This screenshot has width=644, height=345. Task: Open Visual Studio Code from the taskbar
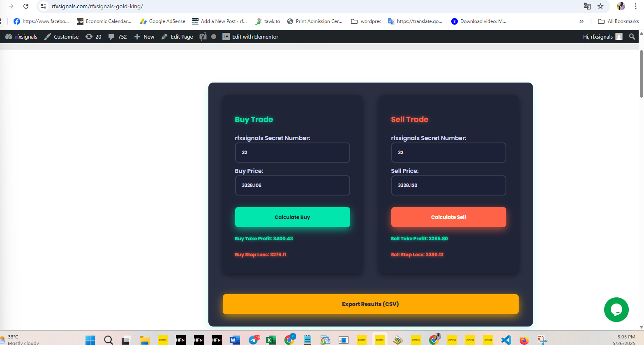click(506, 340)
